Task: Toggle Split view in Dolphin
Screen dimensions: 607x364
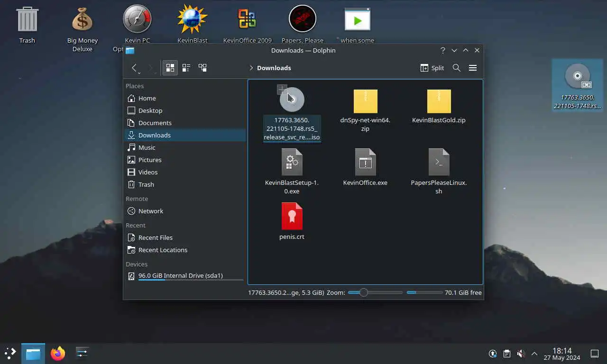Action: coord(432,68)
